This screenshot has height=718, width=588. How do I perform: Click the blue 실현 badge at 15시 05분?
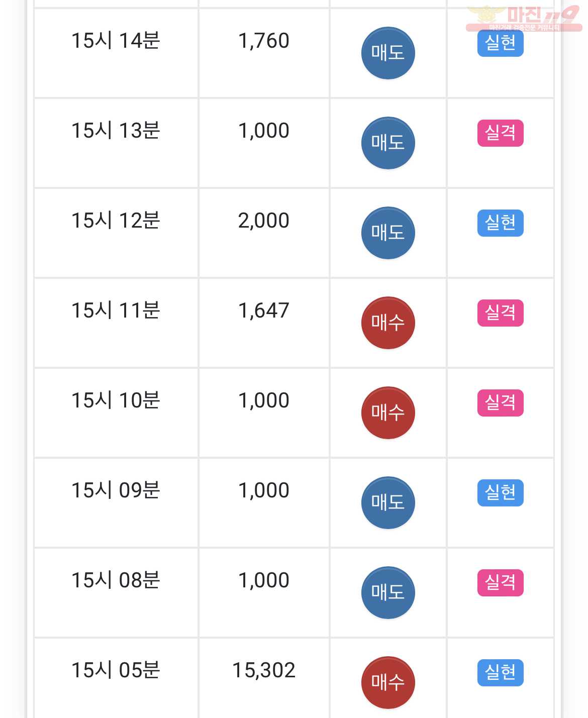500,673
